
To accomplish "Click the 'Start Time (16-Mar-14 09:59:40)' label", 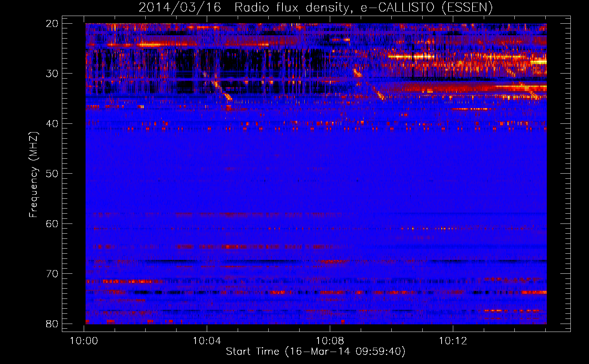I will pos(316,352).
